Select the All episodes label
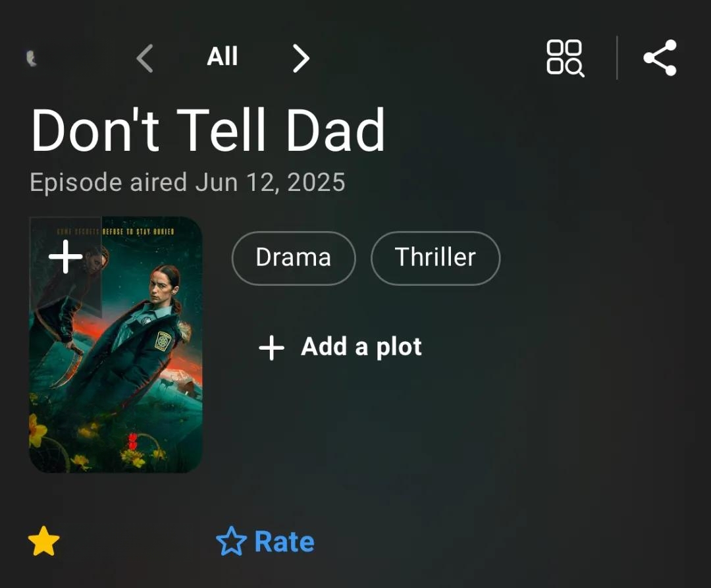The height and width of the screenshot is (588, 711). [223, 57]
